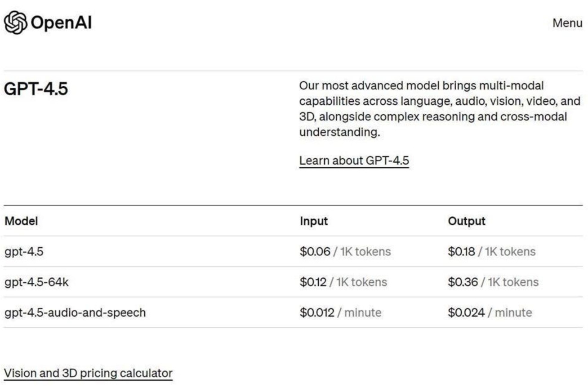Select the gpt-4.5 model row name

[24, 252]
